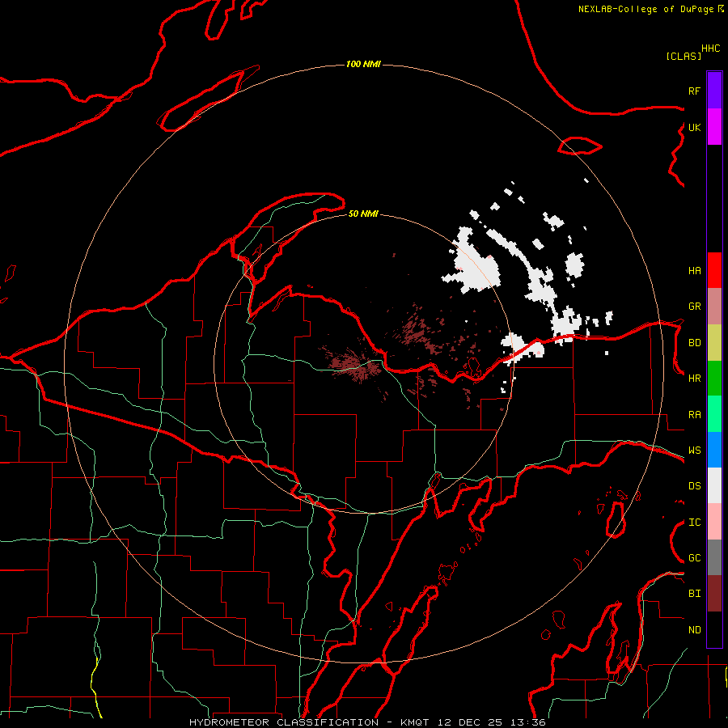Click the "100 NMI" range ring label
728x728 pixels.
point(363,64)
